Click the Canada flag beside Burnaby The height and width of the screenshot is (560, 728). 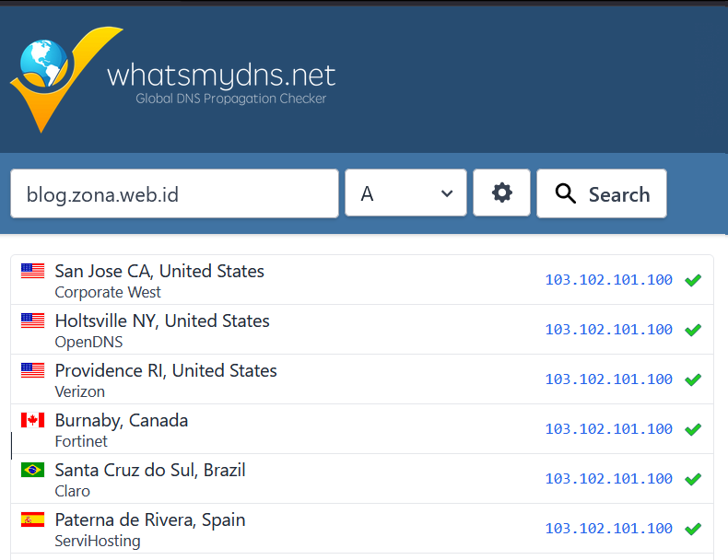(x=32, y=420)
